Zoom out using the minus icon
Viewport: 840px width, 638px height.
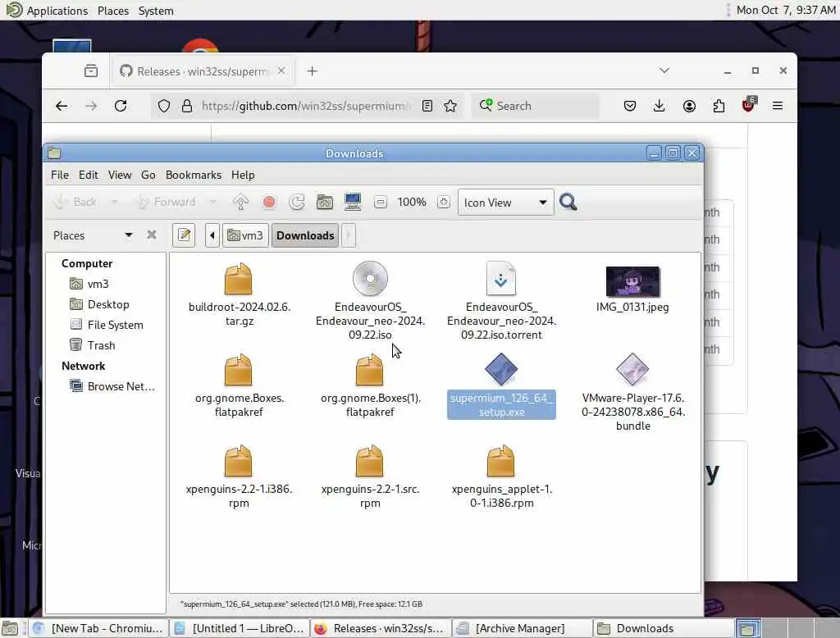[381, 202]
